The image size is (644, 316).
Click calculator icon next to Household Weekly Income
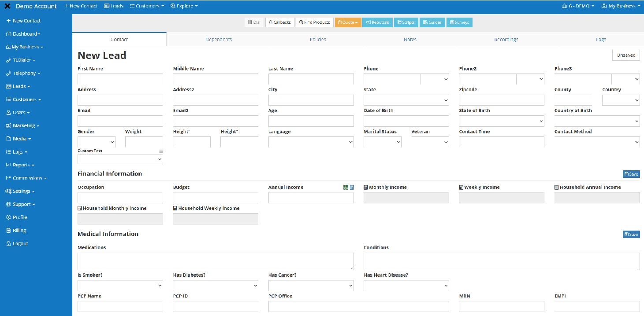point(175,209)
